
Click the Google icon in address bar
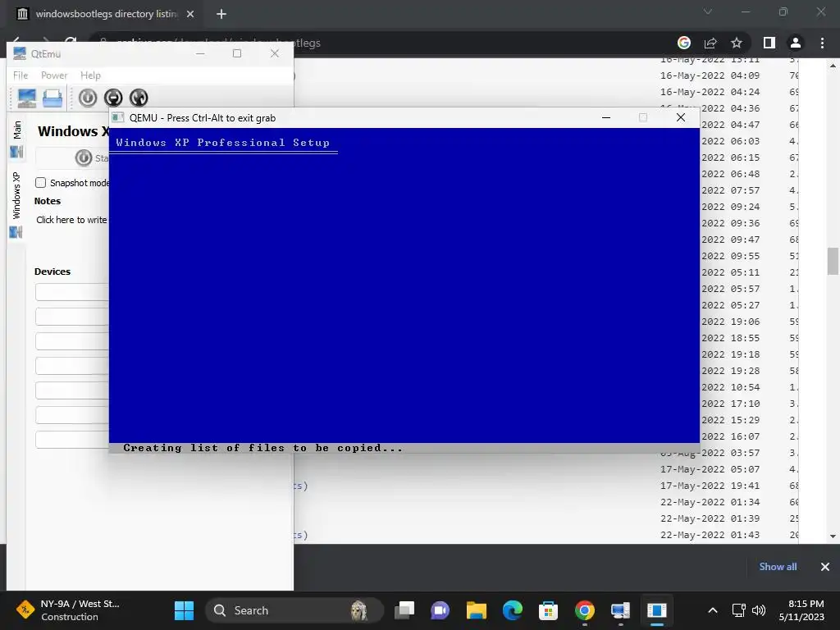click(x=684, y=43)
